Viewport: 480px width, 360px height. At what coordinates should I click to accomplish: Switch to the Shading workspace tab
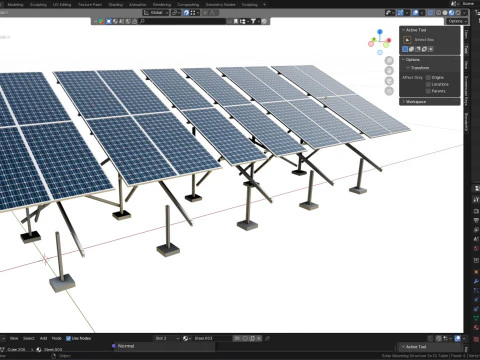tap(115, 5)
